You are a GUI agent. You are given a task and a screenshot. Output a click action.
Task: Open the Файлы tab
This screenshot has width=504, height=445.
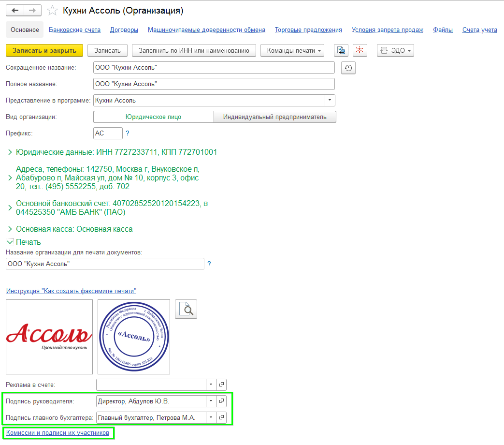(x=443, y=30)
